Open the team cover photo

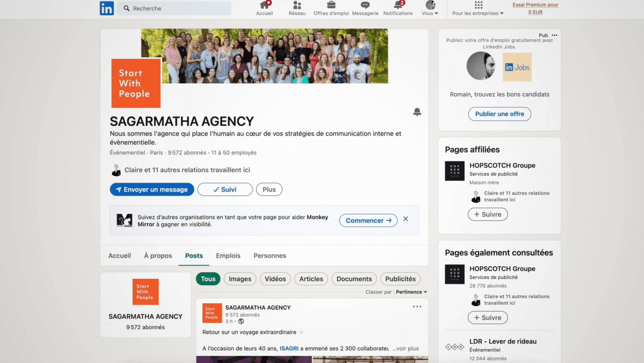264,56
